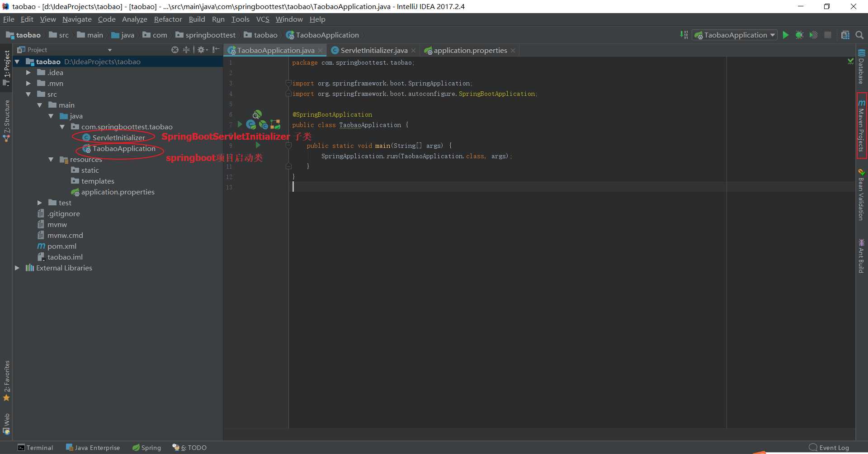Select pom.xml in the project tree
The height and width of the screenshot is (454, 868).
[x=57, y=246]
